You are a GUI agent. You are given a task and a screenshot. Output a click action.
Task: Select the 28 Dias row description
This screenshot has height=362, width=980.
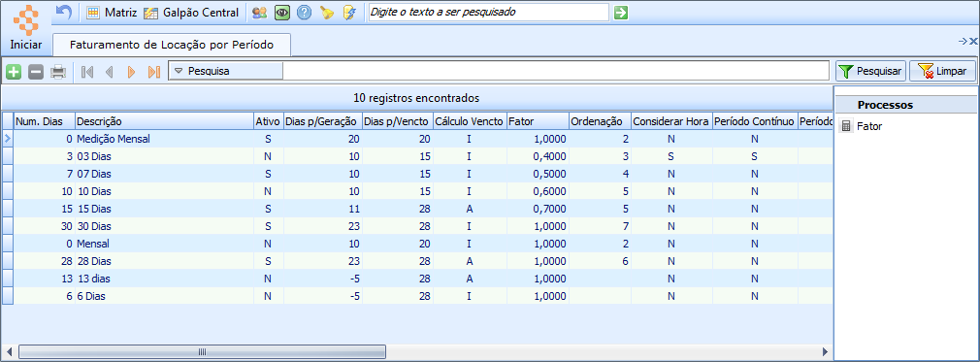click(94, 261)
